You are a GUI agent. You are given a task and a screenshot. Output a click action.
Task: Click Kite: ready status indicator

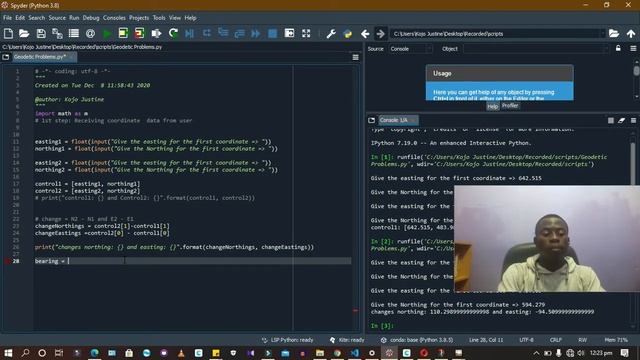click(x=347, y=340)
